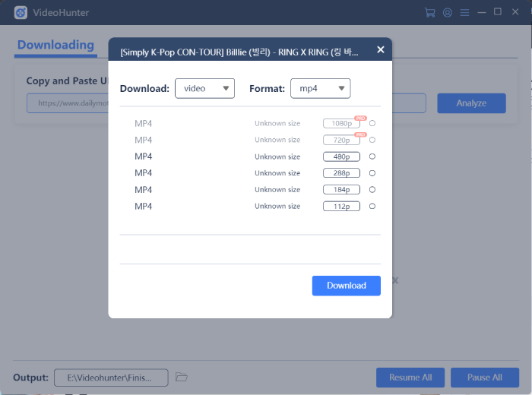Minimize the VideoHunter window

coord(481,13)
